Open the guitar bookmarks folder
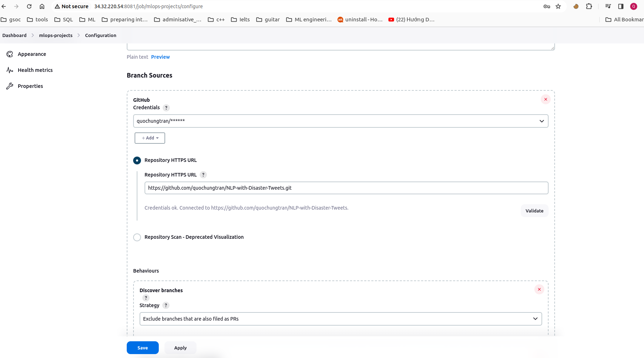Screen dimensions: 644x358 click(x=268, y=20)
